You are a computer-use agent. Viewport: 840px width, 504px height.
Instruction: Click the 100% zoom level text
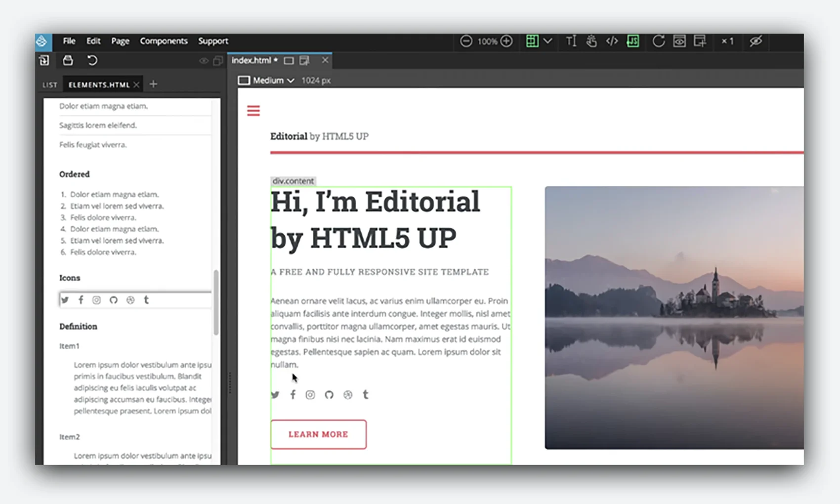487,42
